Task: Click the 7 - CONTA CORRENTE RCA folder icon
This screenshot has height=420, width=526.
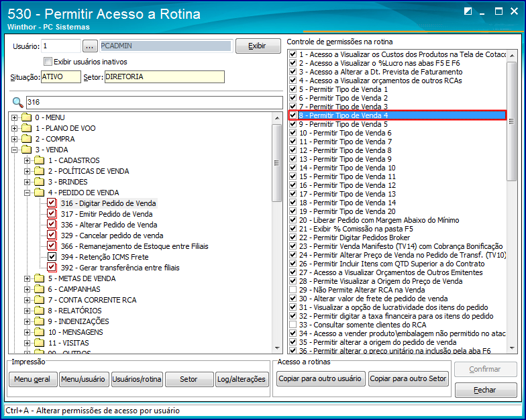Action: pos(39,300)
